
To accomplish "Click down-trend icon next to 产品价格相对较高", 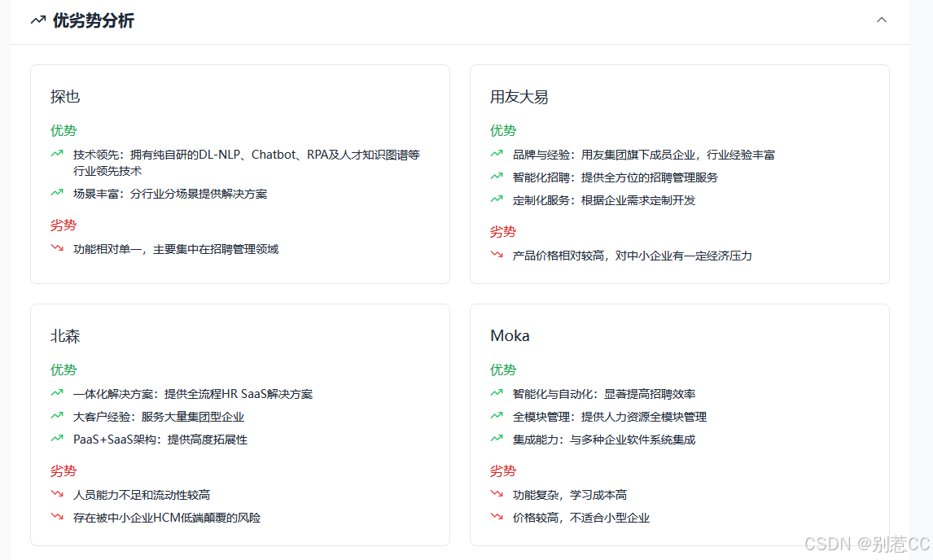I will pyautogui.click(x=497, y=255).
